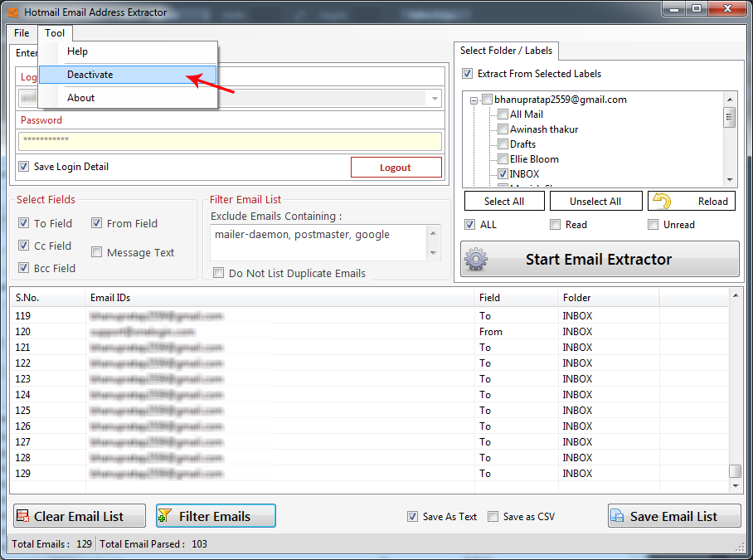The height and width of the screenshot is (560, 753).
Task: Click the yellow reload arrow icon
Action: (663, 201)
